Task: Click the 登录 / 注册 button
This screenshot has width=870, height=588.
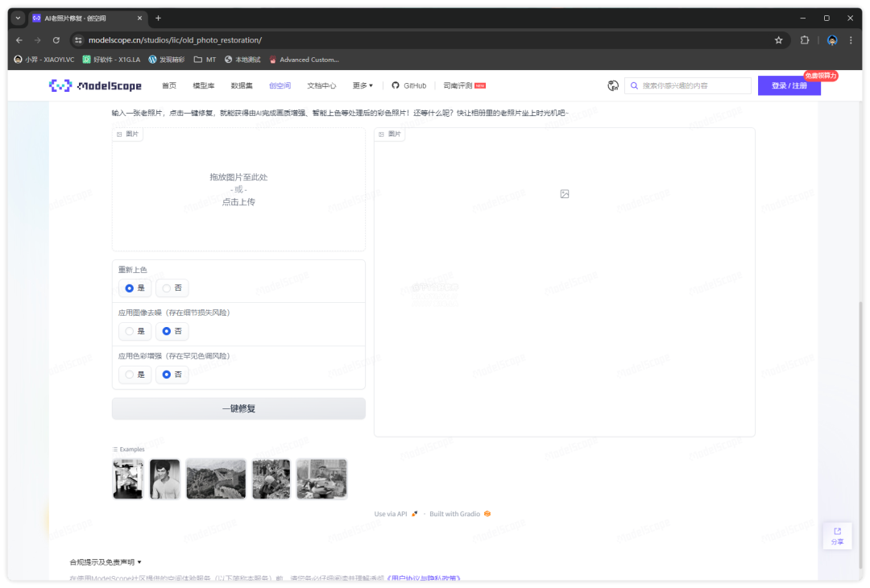Action: [x=789, y=85]
